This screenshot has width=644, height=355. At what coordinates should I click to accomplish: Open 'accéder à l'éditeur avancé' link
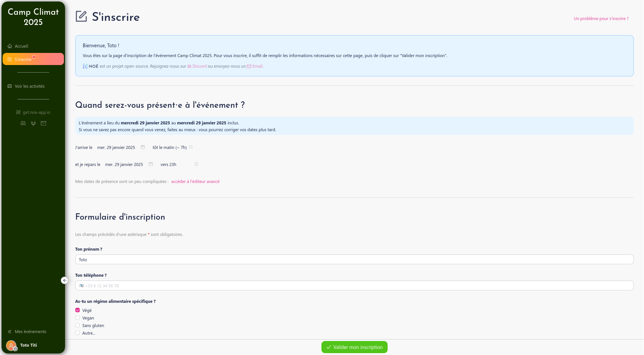pos(195,181)
